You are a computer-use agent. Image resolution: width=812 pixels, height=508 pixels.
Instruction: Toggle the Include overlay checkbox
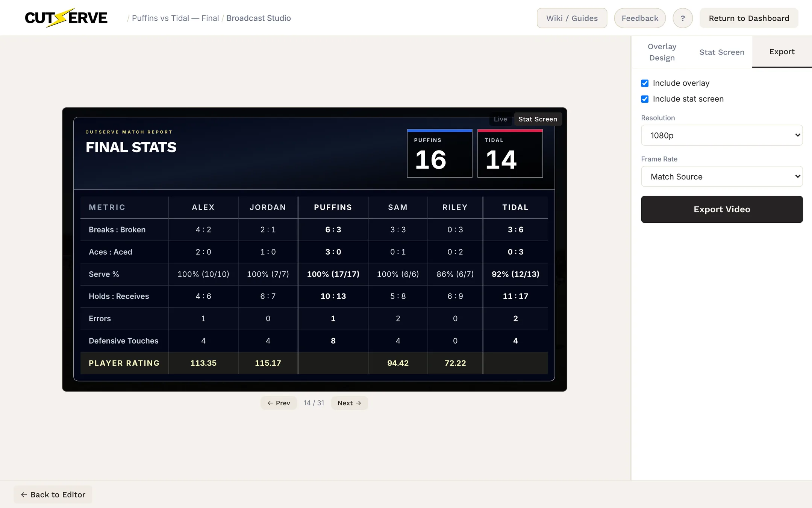645,83
